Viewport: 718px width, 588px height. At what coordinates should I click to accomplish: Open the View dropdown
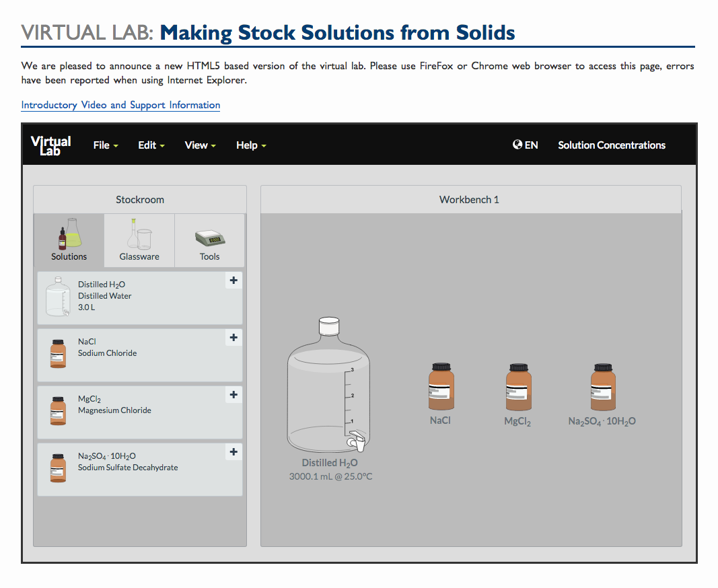(200, 145)
